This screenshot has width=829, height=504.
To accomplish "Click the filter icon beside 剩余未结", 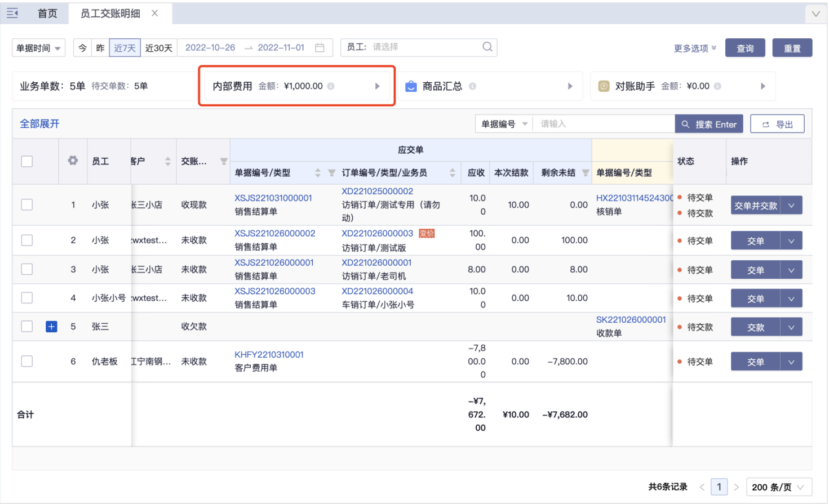I will [586, 173].
